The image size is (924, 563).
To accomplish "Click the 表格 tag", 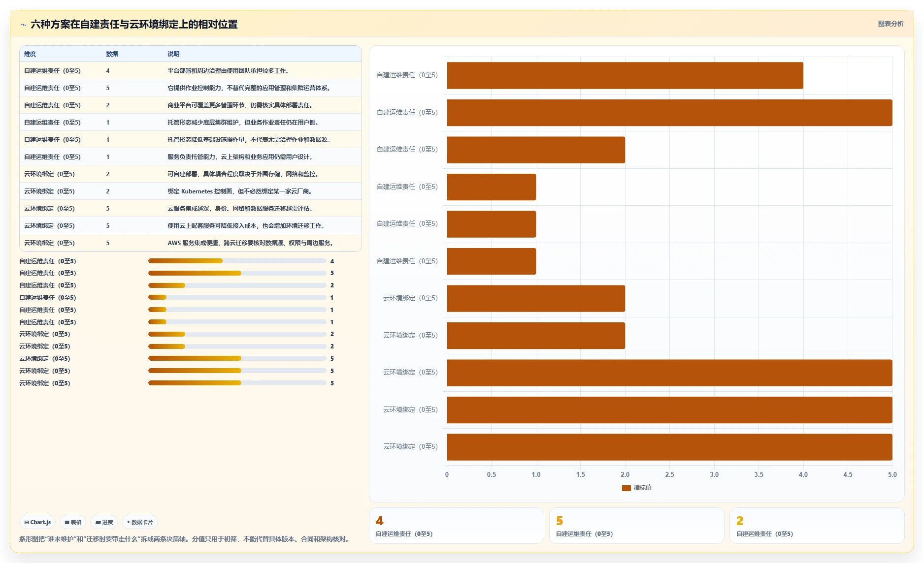I will 73,522.
